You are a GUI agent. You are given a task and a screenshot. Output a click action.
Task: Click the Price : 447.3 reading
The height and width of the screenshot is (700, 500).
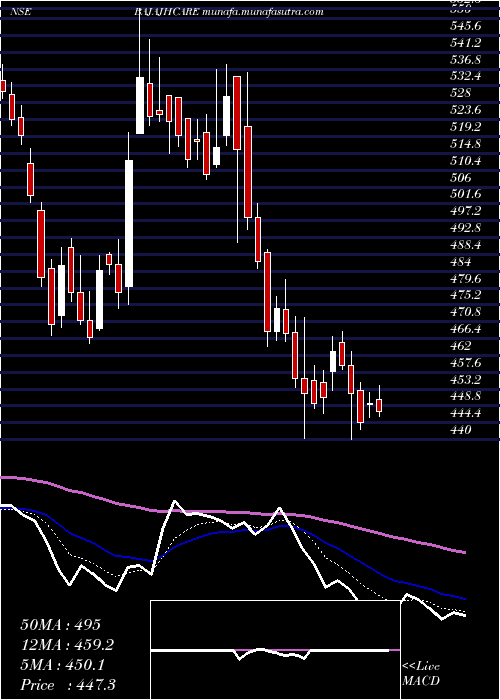pyautogui.click(x=68, y=685)
